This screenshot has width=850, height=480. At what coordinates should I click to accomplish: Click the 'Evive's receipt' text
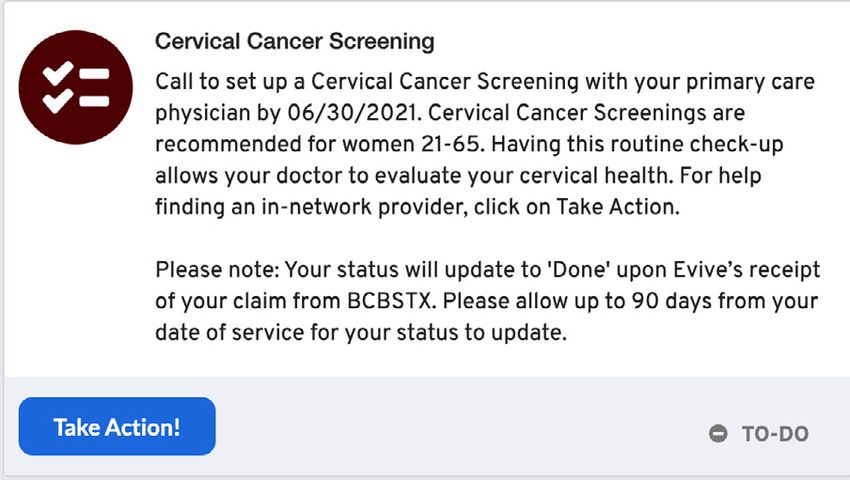(746, 270)
